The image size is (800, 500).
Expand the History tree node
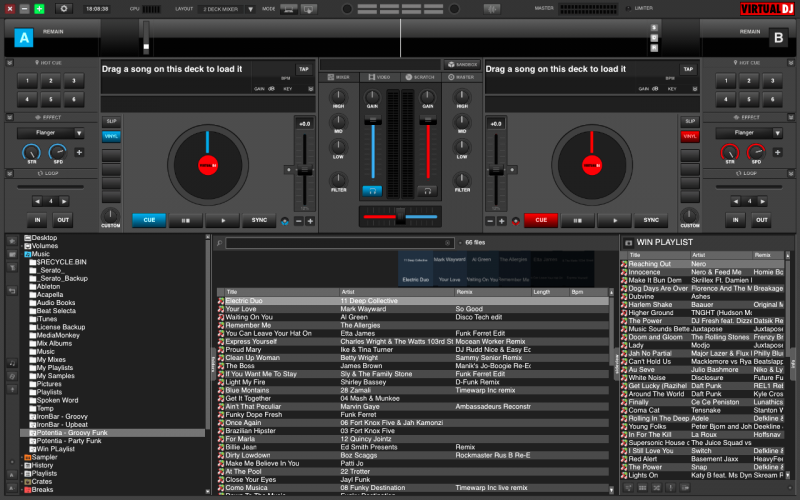click(x=22, y=465)
